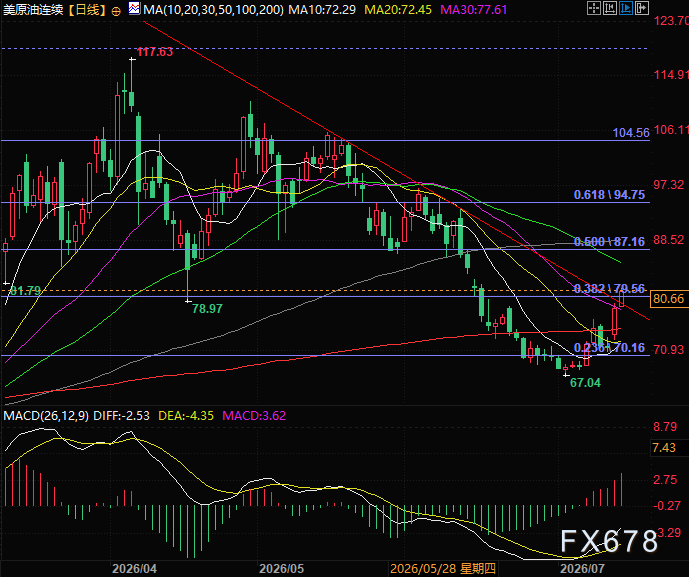Click the crosshair grid icon top-right
Viewport: 689px width, 577px height.
(x=594, y=8)
